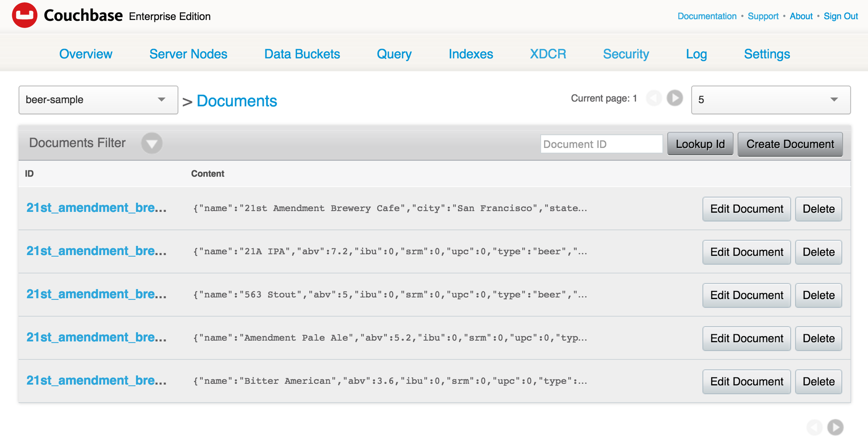Go to previous page arrow beside Current page
Screen dimensions: 868x448
point(654,98)
